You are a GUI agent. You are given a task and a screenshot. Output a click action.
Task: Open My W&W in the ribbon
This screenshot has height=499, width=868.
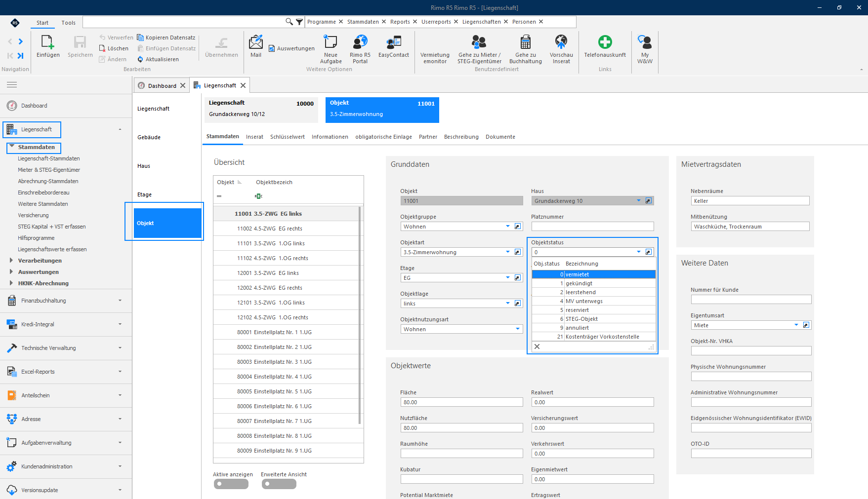tap(645, 42)
